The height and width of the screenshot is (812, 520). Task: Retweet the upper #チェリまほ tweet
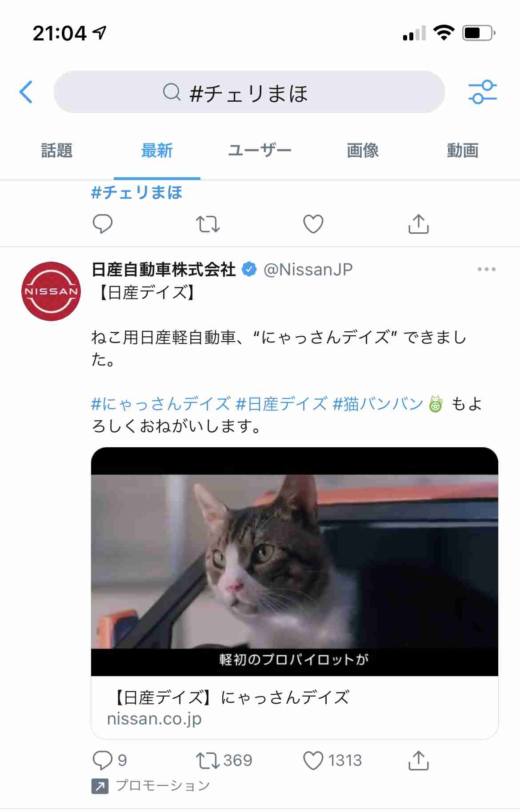(208, 224)
